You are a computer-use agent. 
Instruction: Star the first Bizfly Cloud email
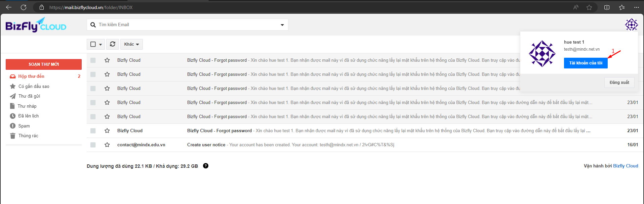pos(107,60)
